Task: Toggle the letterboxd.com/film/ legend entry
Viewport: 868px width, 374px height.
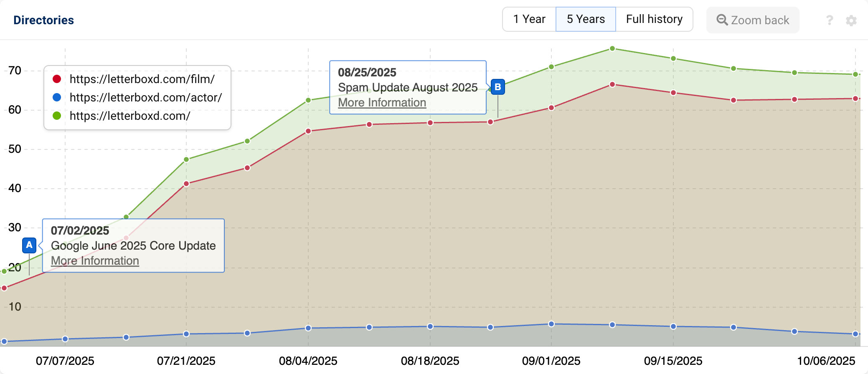Action: point(142,79)
